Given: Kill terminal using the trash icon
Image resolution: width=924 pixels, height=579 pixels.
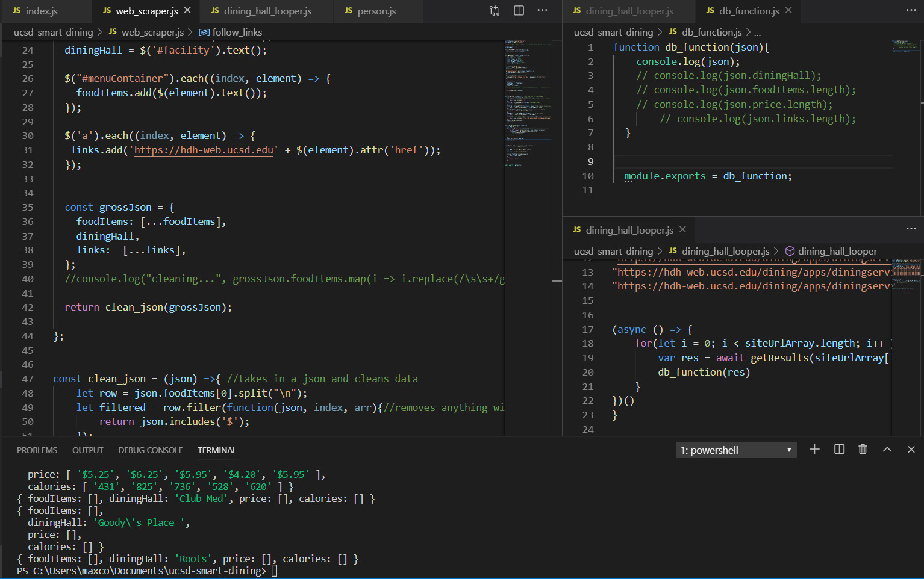Looking at the screenshot, I should click(x=863, y=450).
